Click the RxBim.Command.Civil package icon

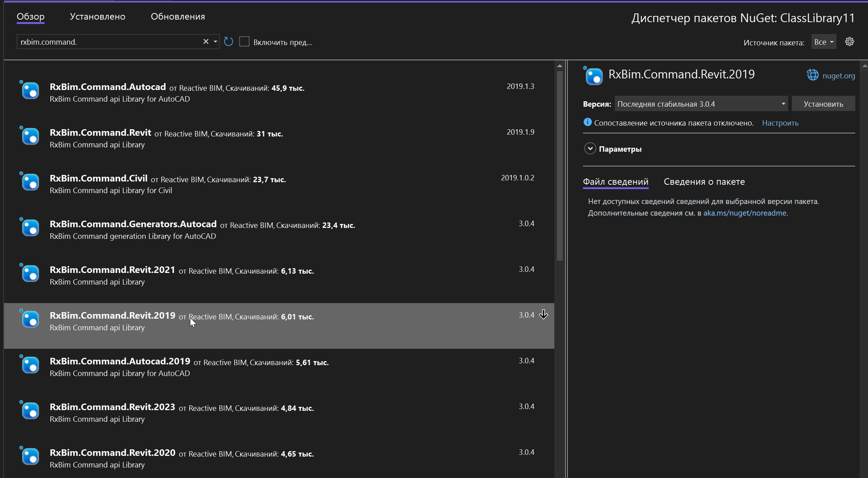click(x=30, y=181)
